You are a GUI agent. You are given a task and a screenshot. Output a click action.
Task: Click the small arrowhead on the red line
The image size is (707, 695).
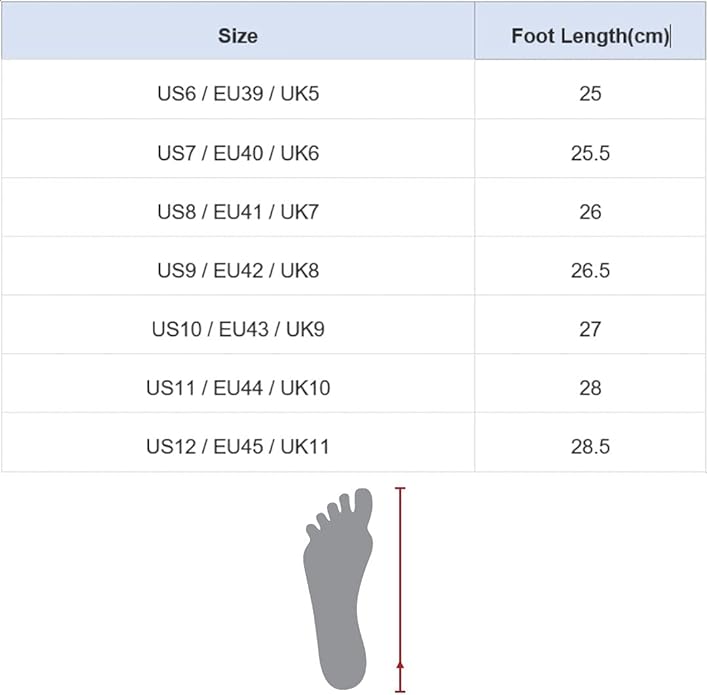[x=400, y=663]
